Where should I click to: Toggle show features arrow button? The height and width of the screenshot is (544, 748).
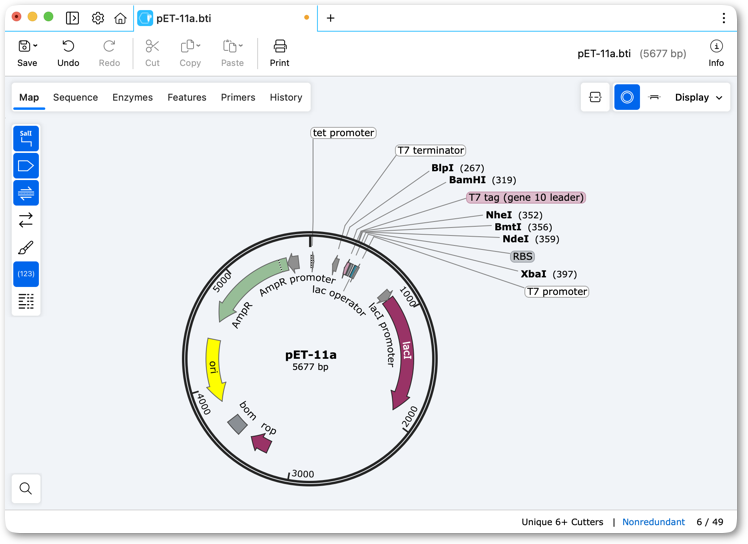(x=26, y=166)
